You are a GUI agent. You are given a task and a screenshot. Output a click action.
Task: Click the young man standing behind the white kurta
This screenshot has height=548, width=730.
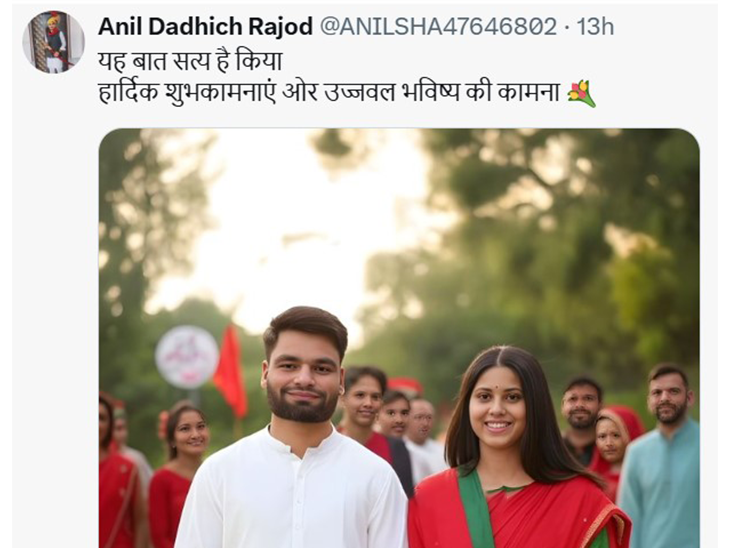pos(365,405)
